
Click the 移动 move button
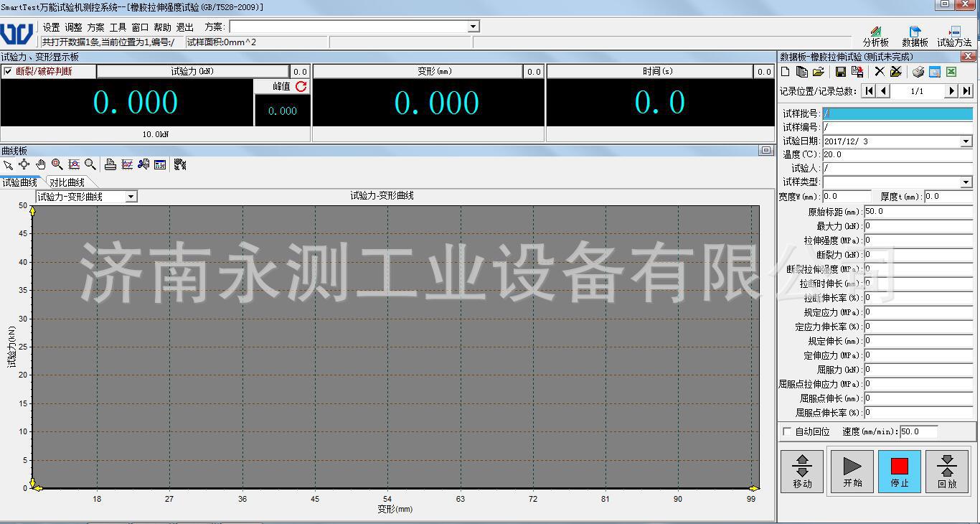click(802, 472)
